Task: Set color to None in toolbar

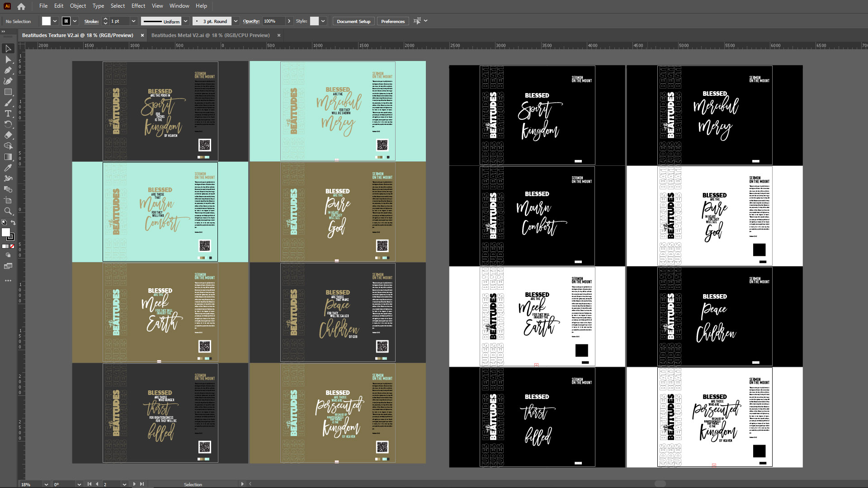Action: click(x=12, y=246)
